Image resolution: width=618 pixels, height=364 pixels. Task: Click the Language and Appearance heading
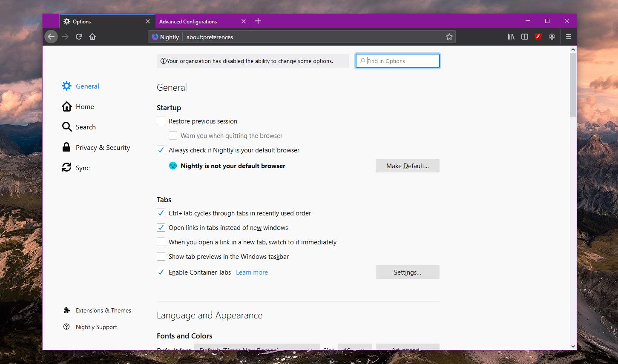(x=210, y=315)
